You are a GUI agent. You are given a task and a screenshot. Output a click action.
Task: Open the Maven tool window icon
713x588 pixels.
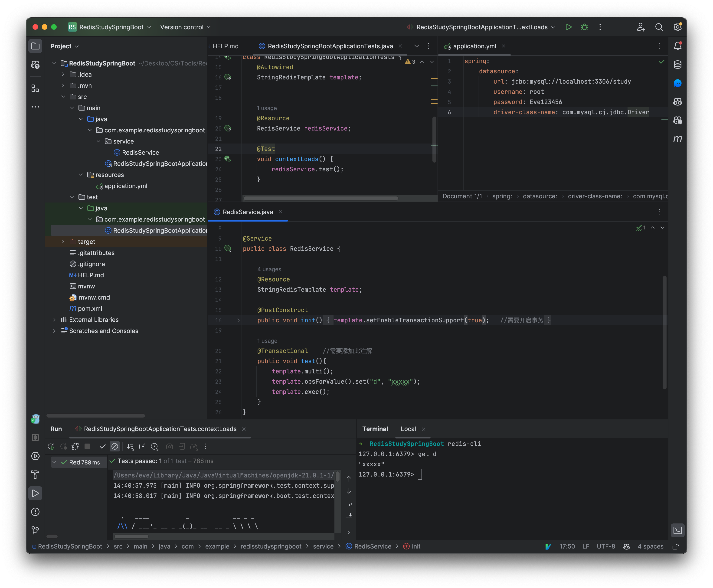tap(677, 139)
